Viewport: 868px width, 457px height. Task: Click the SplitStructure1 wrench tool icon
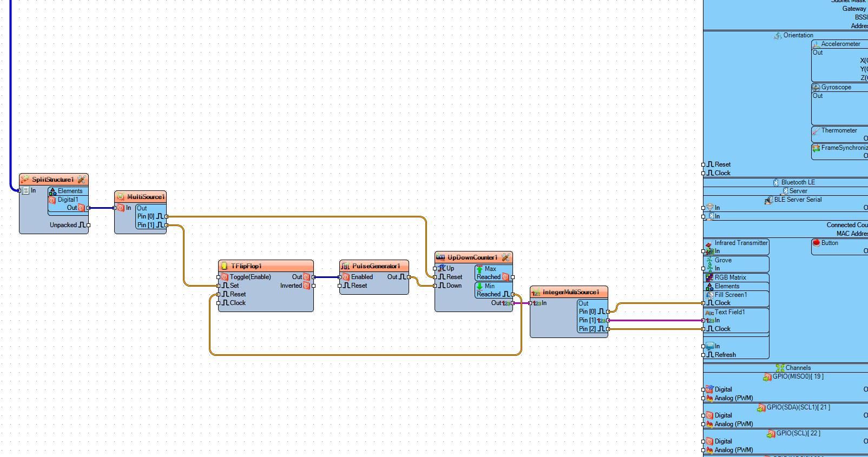[x=81, y=180]
